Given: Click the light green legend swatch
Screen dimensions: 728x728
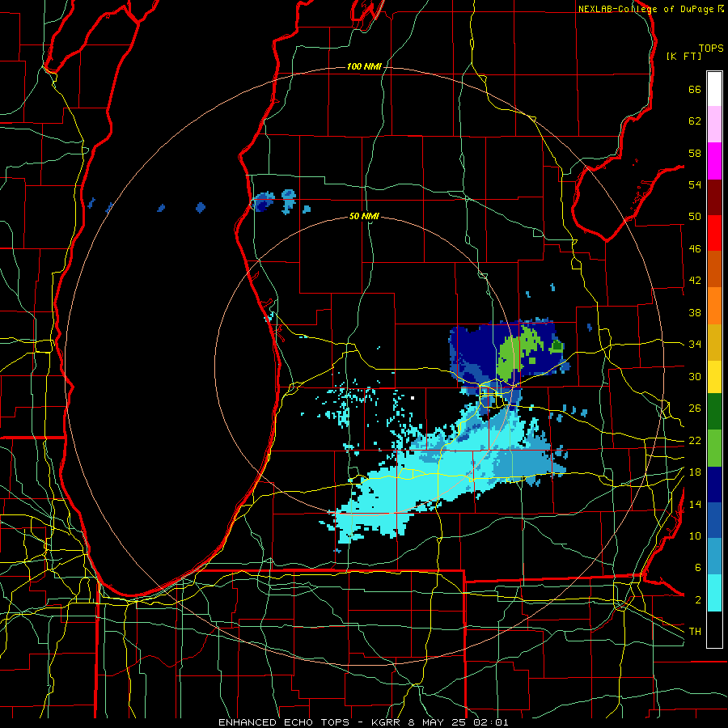Looking at the screenshot, I should tap(714, 448).
